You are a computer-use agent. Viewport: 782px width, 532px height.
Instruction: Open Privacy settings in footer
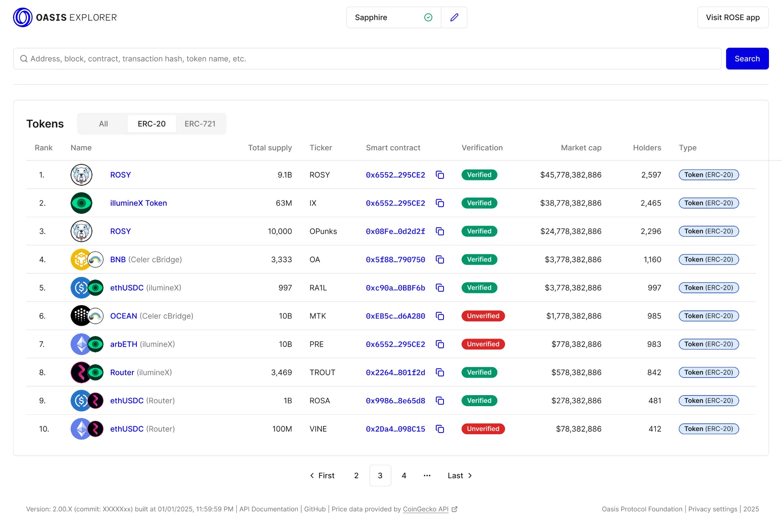pos(713,509)
